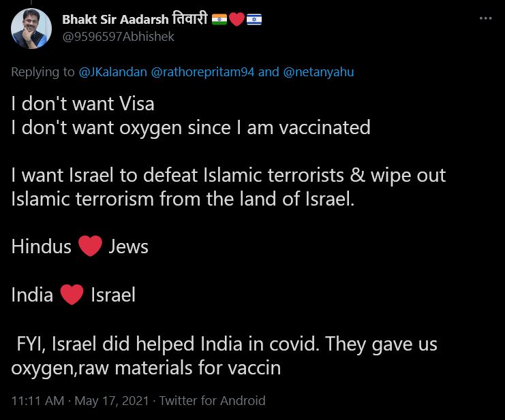Screen dimensions: 505x420
Task: Click the Israel flag emoji in display name
Action: click(x=254, y=20)
